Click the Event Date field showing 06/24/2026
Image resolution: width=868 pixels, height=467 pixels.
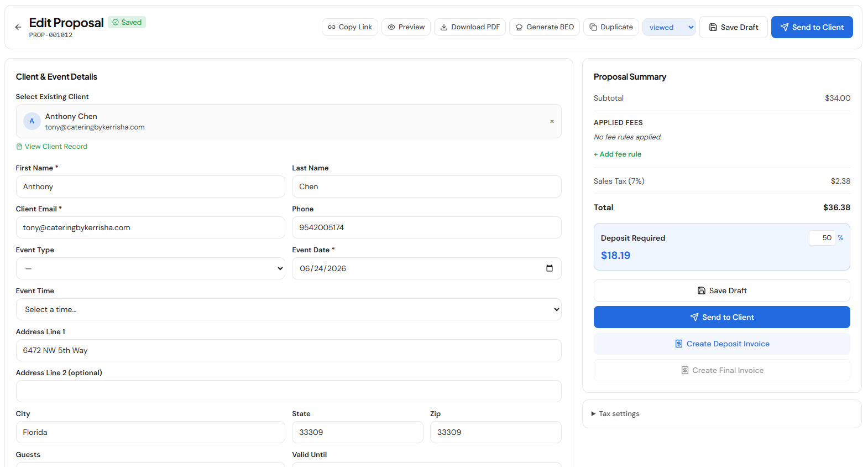pos(427,268)
